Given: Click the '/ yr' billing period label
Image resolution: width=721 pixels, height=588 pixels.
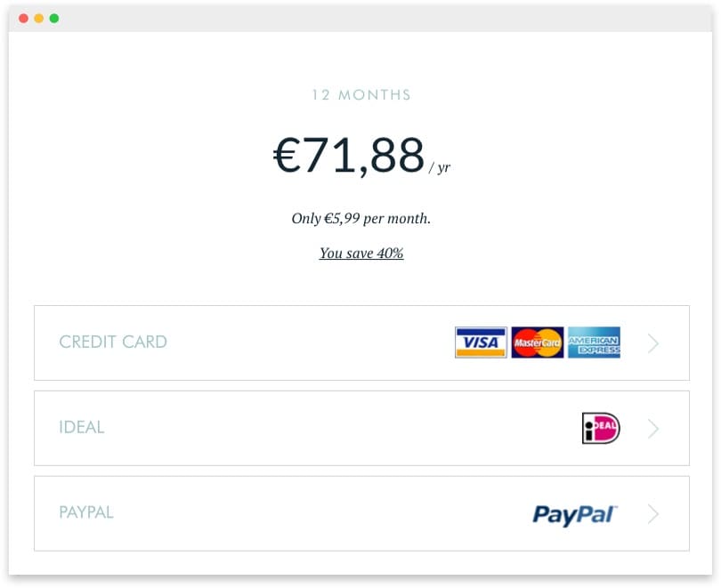Looking at the screenshot, I should click(440, 167).
